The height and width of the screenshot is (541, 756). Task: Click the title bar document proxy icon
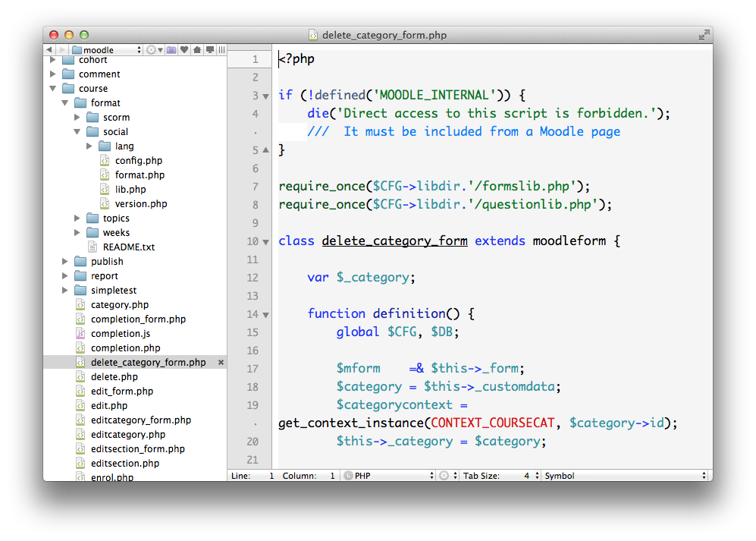(x=313, y=35)
